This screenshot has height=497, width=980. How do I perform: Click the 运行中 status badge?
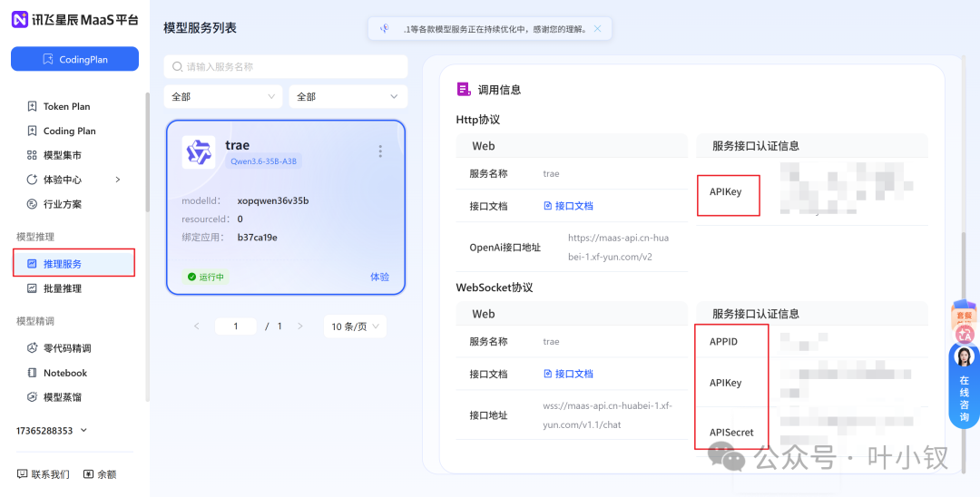tap(206, 277)
